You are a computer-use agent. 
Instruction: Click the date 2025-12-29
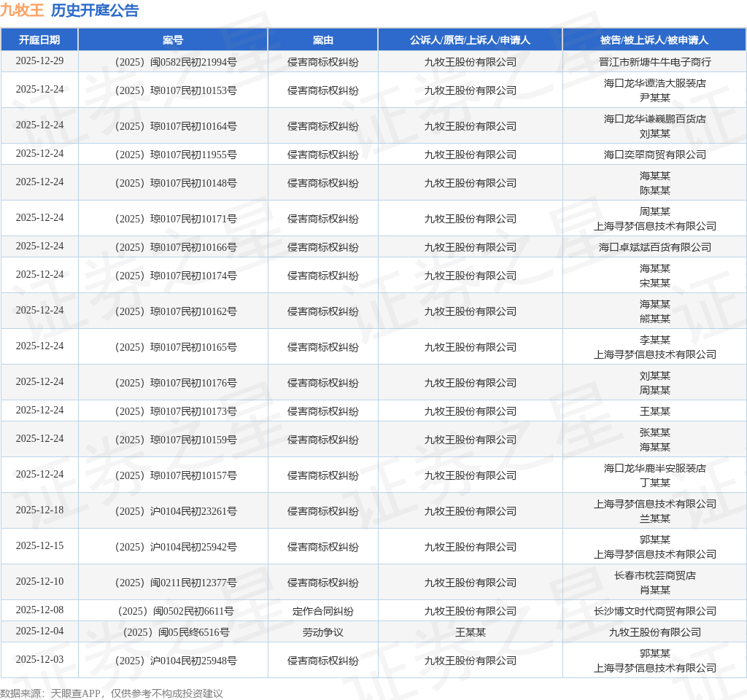coord(39,61)
